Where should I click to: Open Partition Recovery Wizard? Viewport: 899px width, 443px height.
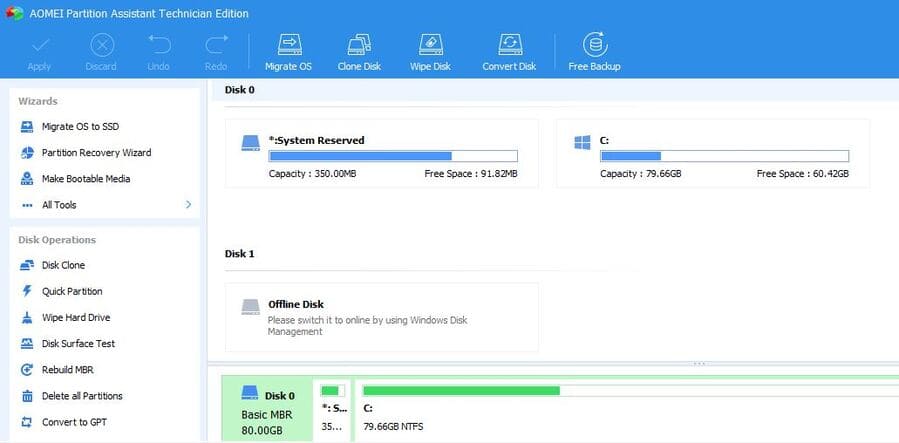[x=96, y=153]
